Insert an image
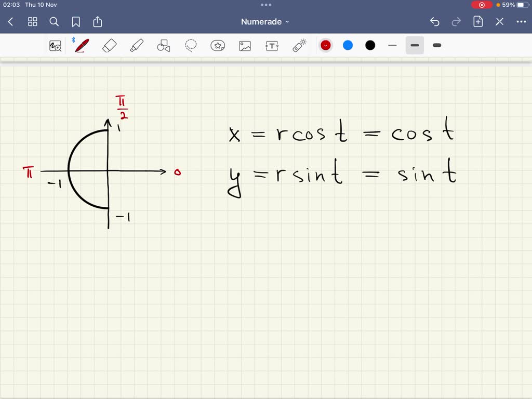The image size is (532, 399). [x=245, y=45]
